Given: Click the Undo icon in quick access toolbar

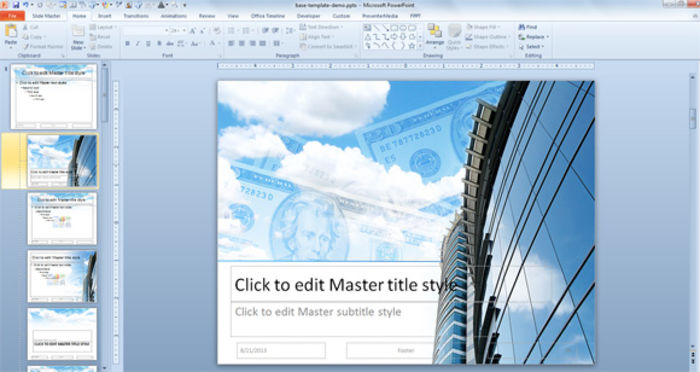Looking at the screenshot, I should point(25,5).
